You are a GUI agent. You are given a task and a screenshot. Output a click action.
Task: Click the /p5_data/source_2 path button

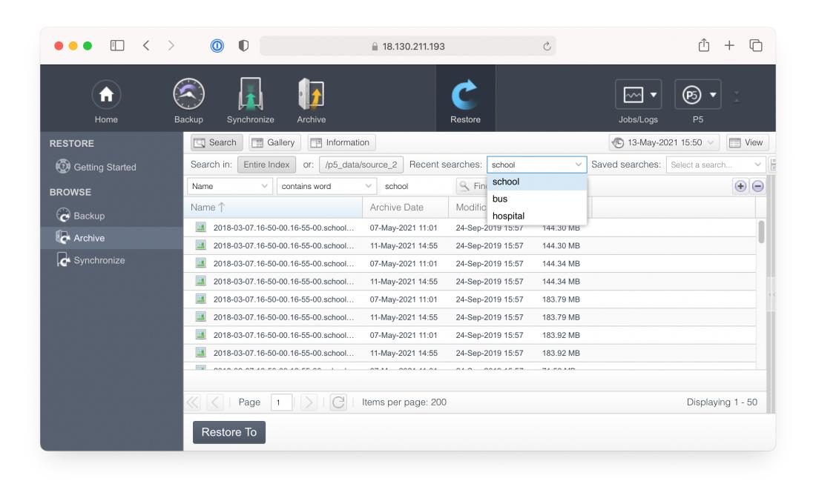pos(361,165)
